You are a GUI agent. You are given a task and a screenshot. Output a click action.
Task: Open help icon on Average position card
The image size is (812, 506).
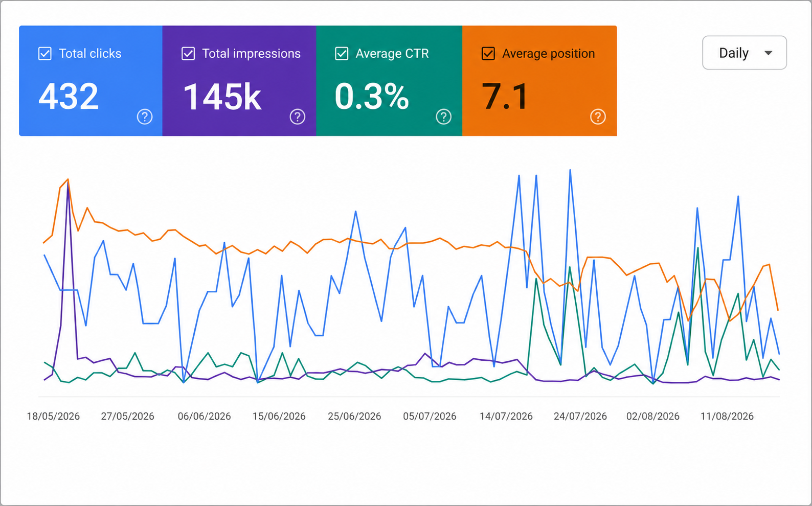click(598, 117)
